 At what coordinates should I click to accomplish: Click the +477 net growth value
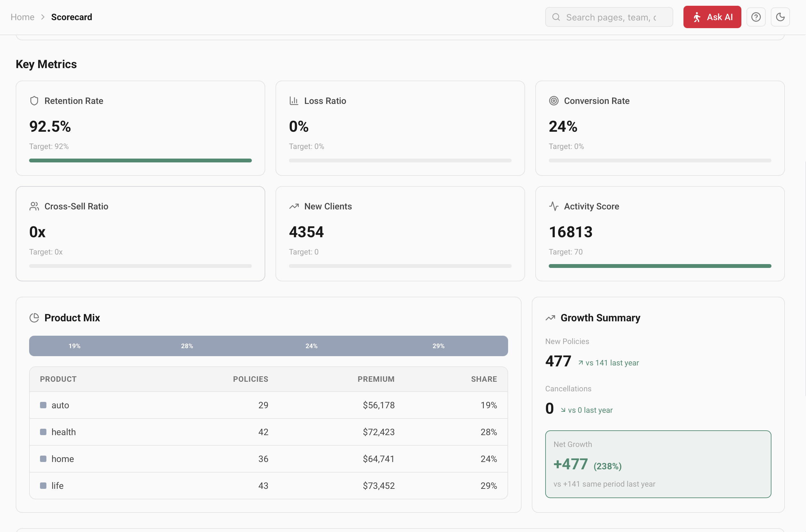click(571, 464)
